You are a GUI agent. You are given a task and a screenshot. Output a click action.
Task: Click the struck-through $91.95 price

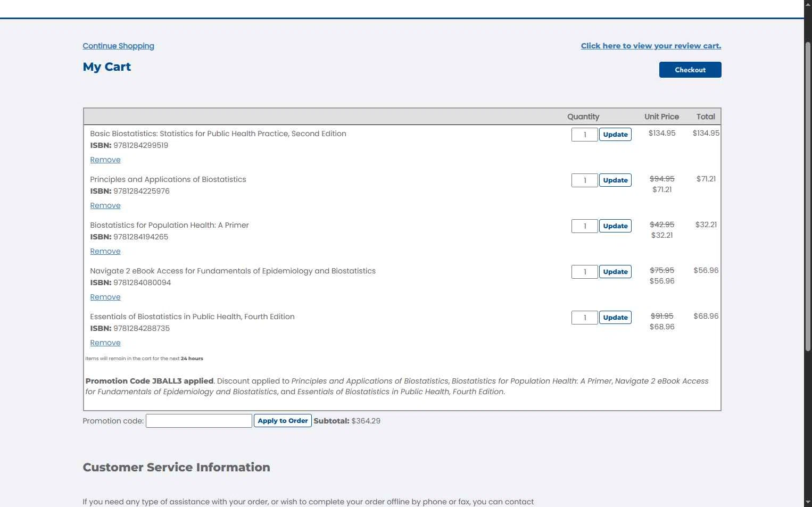662,316
